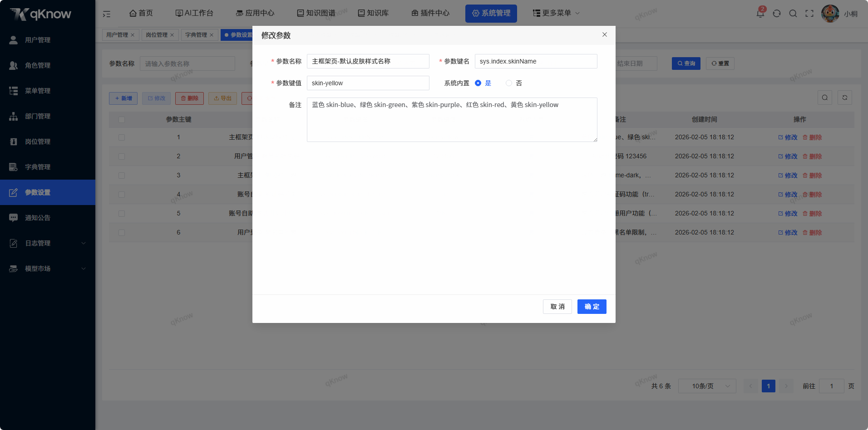Image resolution: width=868 pixels, height=430 pixels.
Task: Close the 岗位管理 tab
Action: coord(172,35)
